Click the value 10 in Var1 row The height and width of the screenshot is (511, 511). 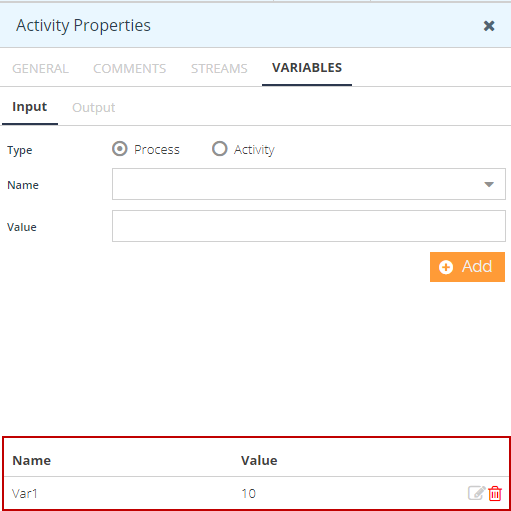248,493
